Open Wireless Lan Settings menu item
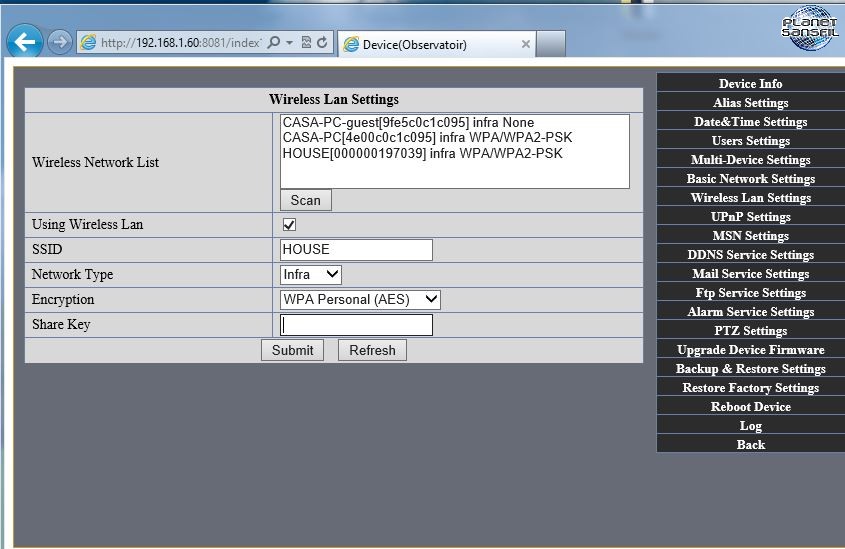The image size is (845, 549). pyautogui.click(x=751, y=198)
